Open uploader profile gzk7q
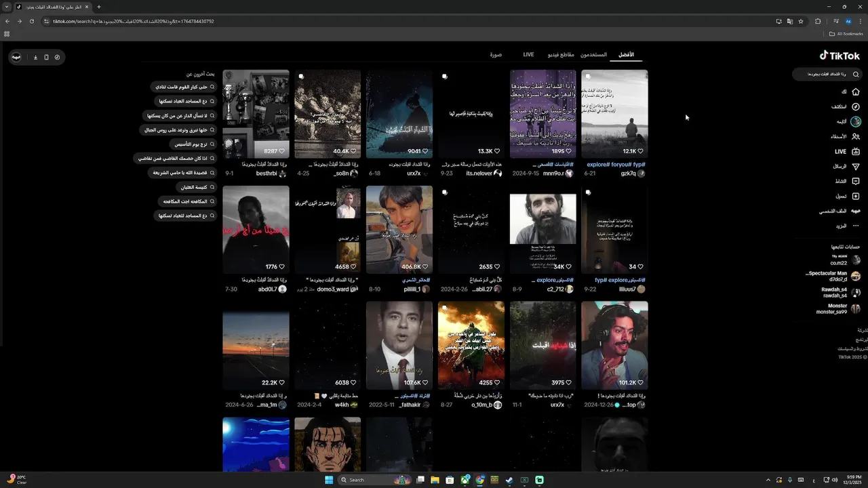This screenshot has width=868, height=488. [633, 174]
